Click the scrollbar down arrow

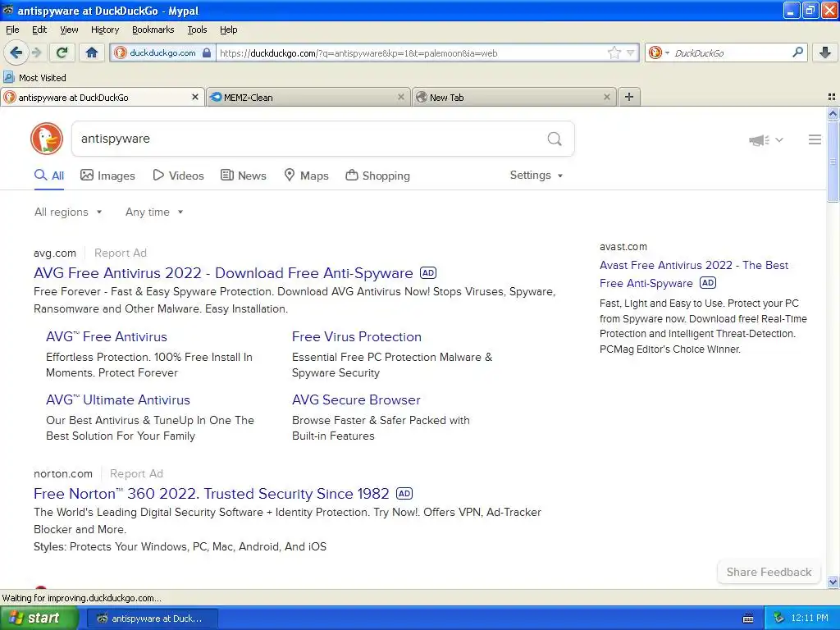833,582
